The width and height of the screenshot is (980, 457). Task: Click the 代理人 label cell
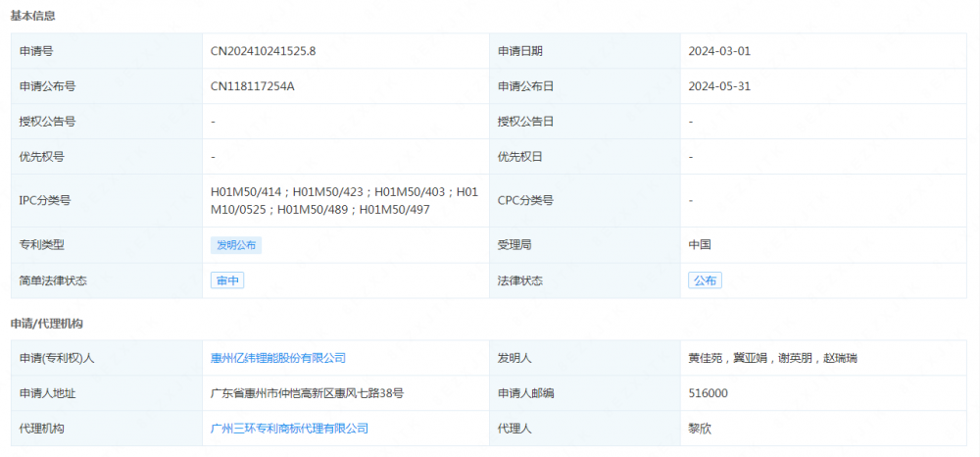[x=585, y=429]
